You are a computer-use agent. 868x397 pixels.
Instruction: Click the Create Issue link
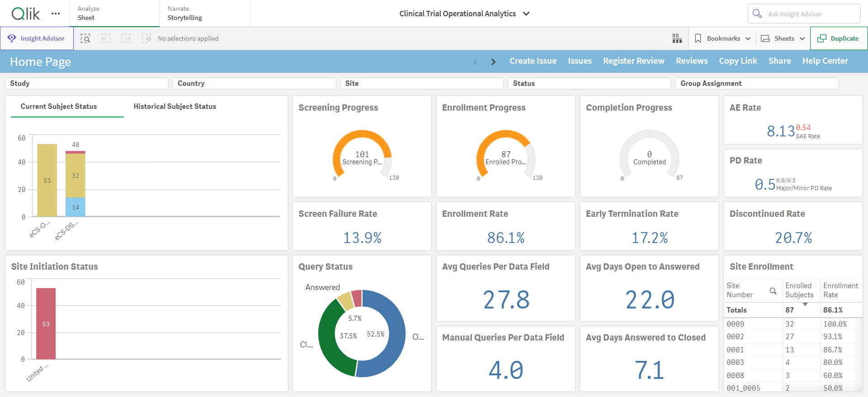point(533,61)
